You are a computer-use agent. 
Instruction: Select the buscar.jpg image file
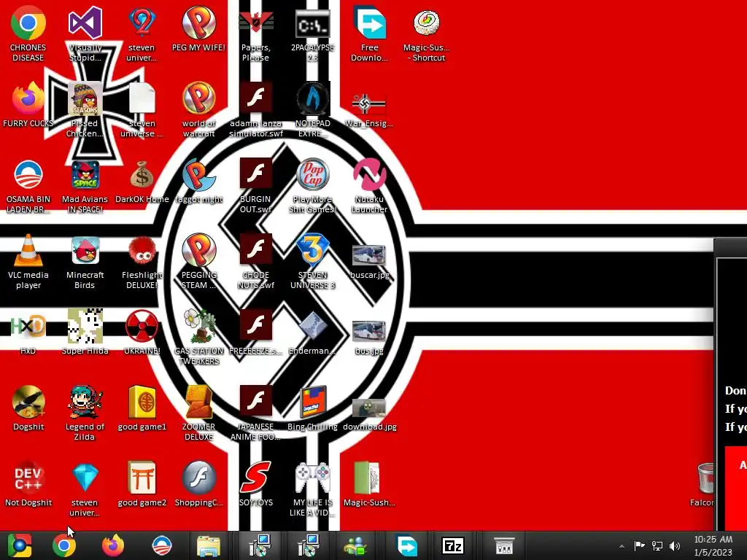pos(369,261)
